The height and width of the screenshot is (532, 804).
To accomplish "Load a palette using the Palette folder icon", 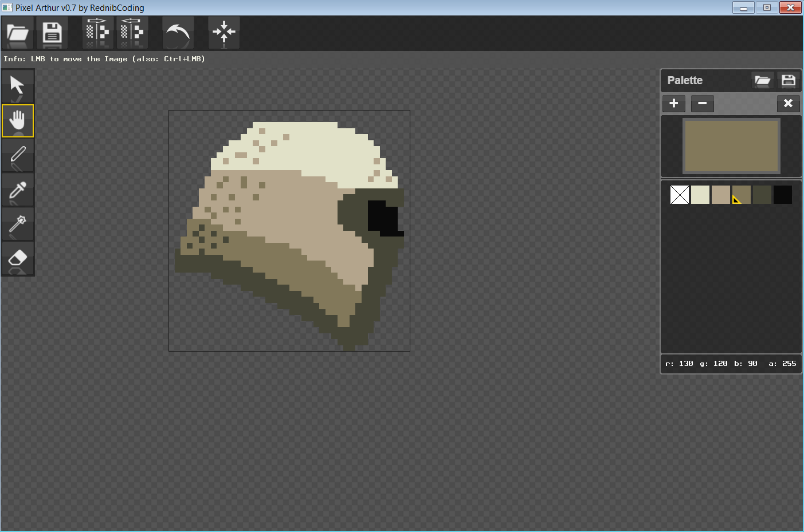I will pos(762,81).
